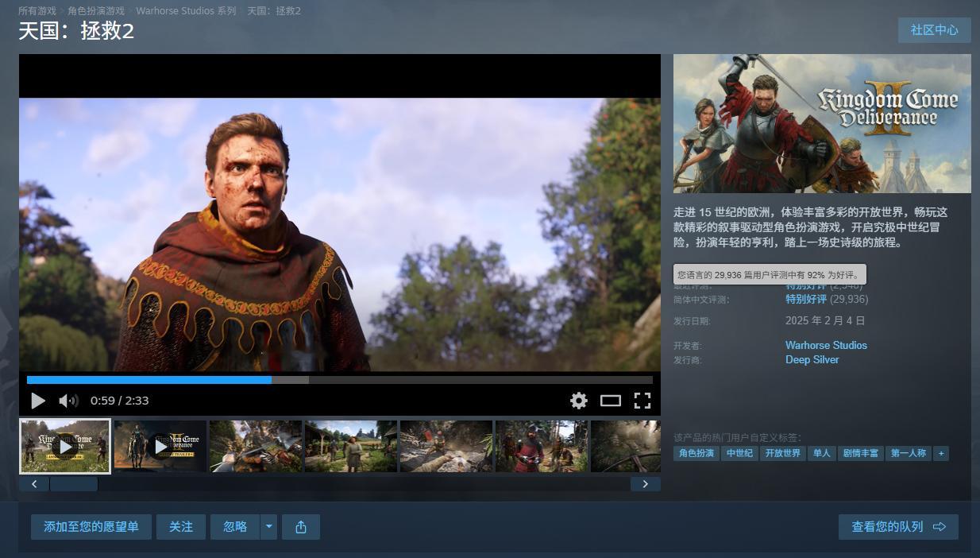Open Warhorse Studios 系列 breadcrumb
The height and width of the screenshot is (558, 980).
tap(186, 11)
